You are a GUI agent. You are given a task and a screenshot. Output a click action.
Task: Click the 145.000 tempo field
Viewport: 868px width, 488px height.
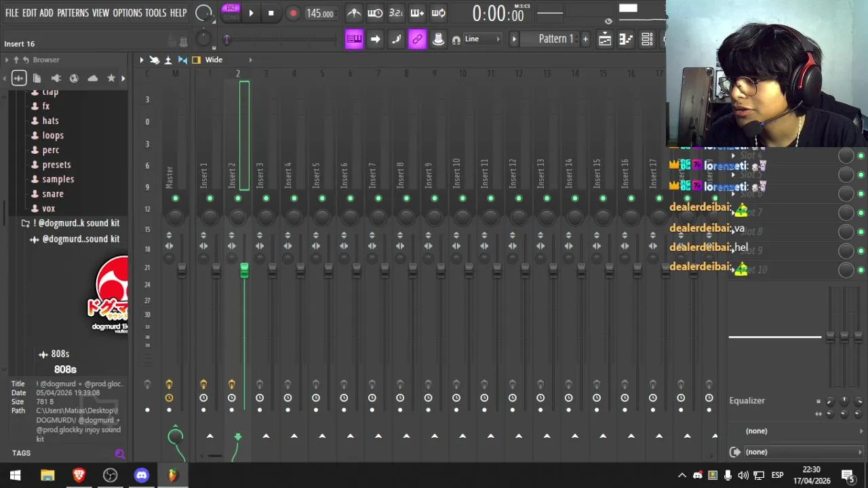[319, 13]
